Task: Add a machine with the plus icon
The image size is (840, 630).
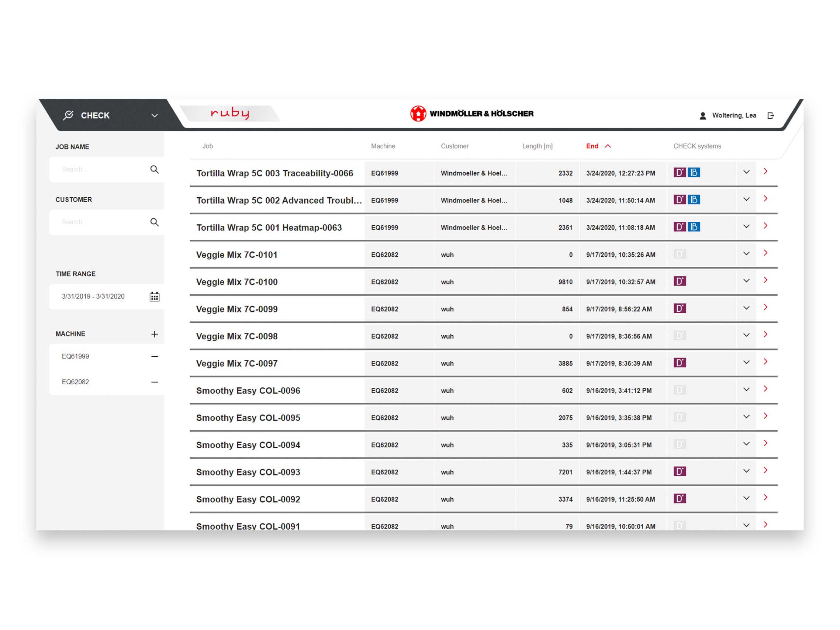Action: [x=154, y=334]
